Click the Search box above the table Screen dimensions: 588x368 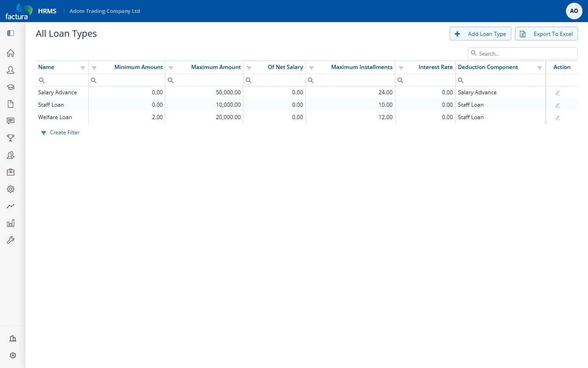click(523, 53)
